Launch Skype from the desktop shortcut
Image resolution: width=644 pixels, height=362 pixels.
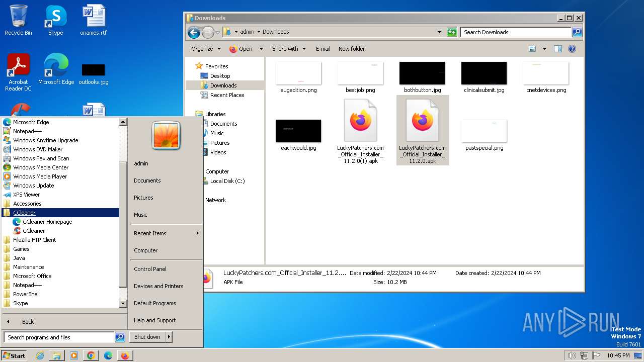(x=55, y=20)
